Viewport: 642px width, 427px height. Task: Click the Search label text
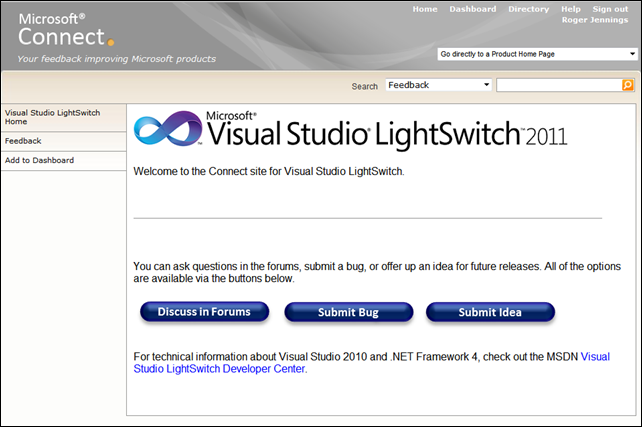364,86
